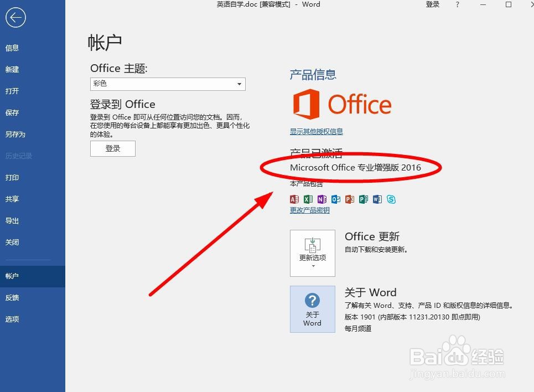The width and height of the screenshot is (534, 392).
Task: Click the Publisher app icon
Action: click(x=364, y=199)
